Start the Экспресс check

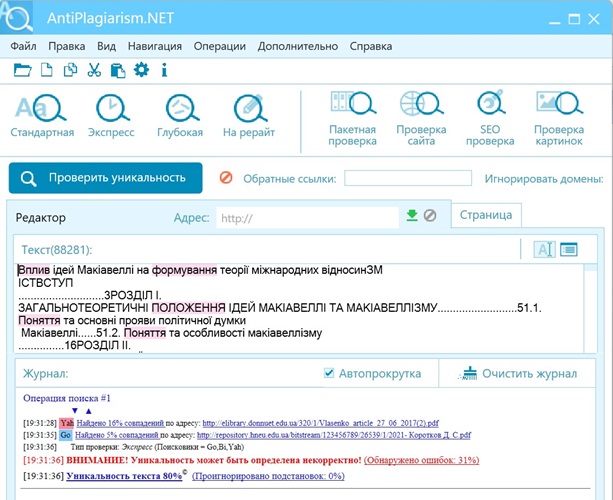tap(111, 116)
